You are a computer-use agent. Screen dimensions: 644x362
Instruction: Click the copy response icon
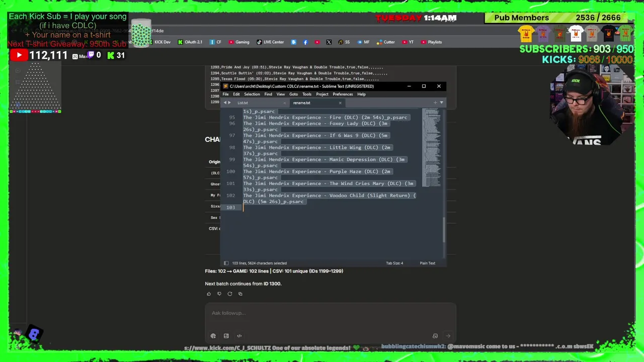pos(240,294)
